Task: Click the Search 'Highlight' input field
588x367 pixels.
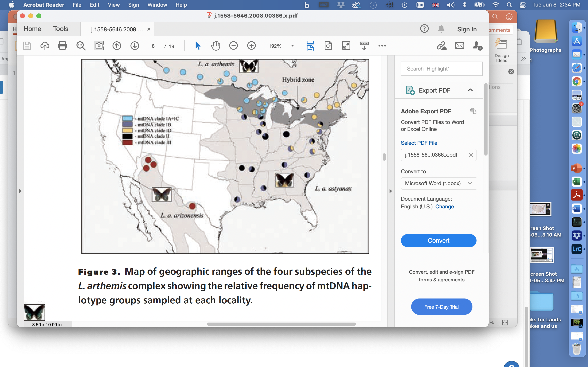Action: [x=441, y=69]
